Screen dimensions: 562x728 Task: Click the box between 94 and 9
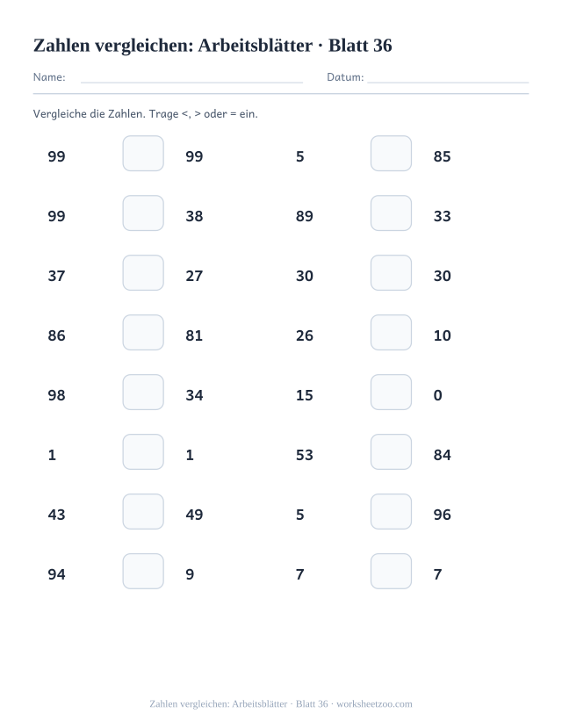click(143, 571)
